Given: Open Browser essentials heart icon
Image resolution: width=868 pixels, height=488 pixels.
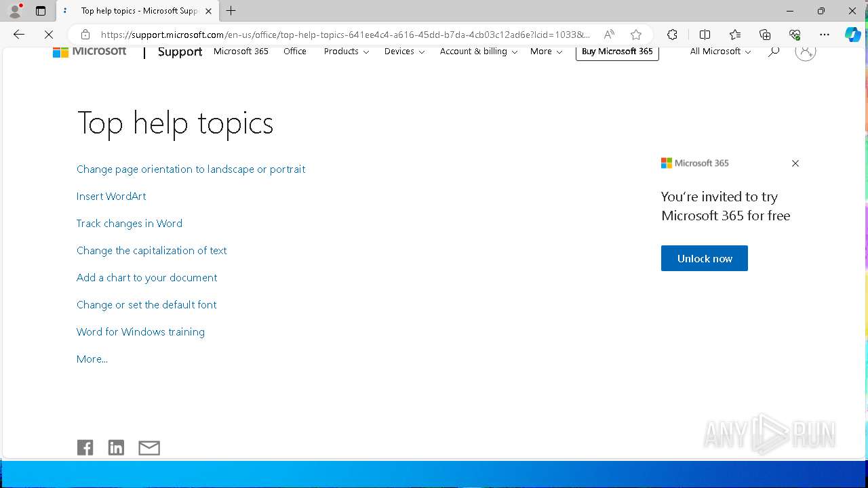Looking at the screenshot, I should (x=795, y=35).
